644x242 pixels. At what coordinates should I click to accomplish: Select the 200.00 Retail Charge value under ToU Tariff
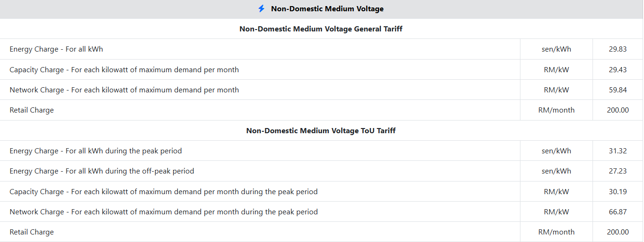[618, 232]
